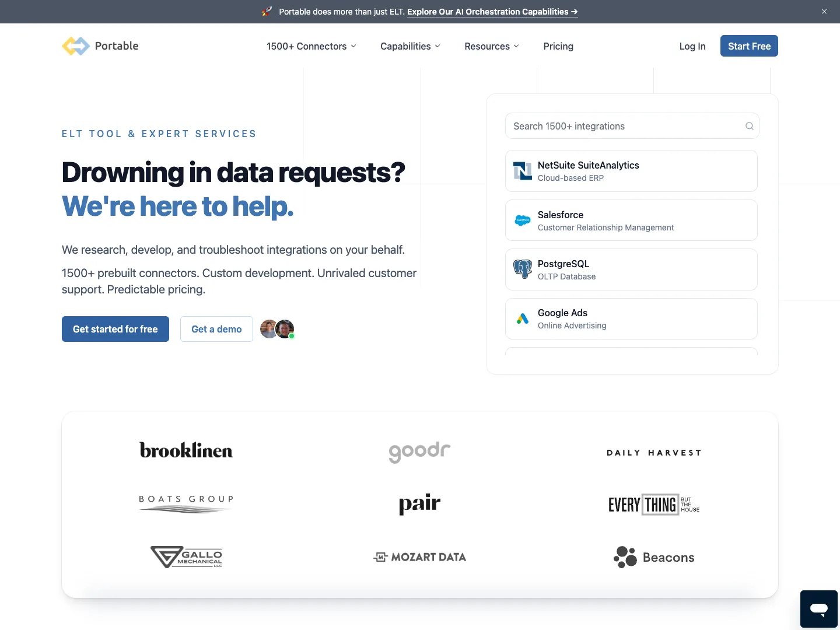The image size is (840, 630).
Task: Click the Daily Harvest logo
Action: click(654, 453)
